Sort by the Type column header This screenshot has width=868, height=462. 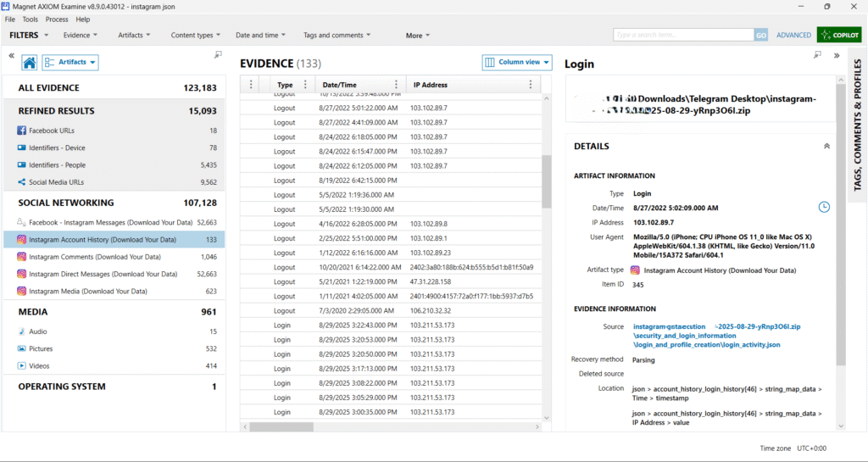click(x=285, y=85)
